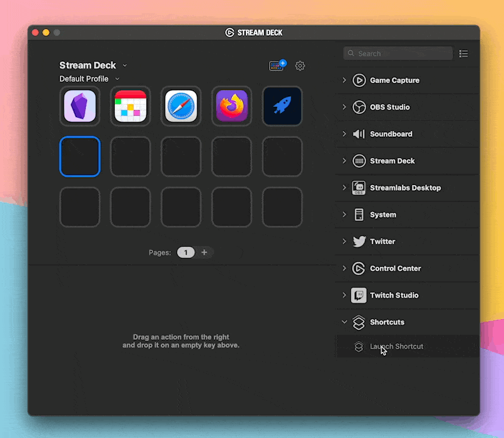Click the Shortcuts category icon
The image size is (504, 438).
point(358,322)
